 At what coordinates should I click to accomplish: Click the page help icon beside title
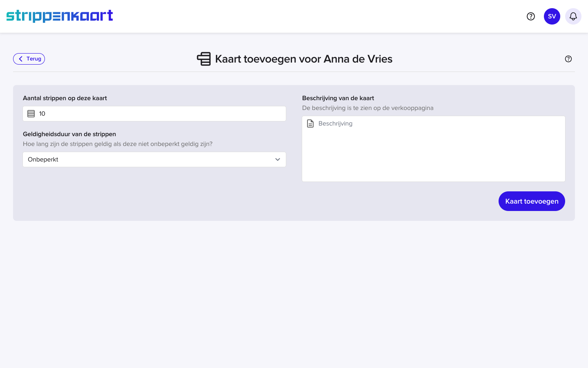point(568,59)
